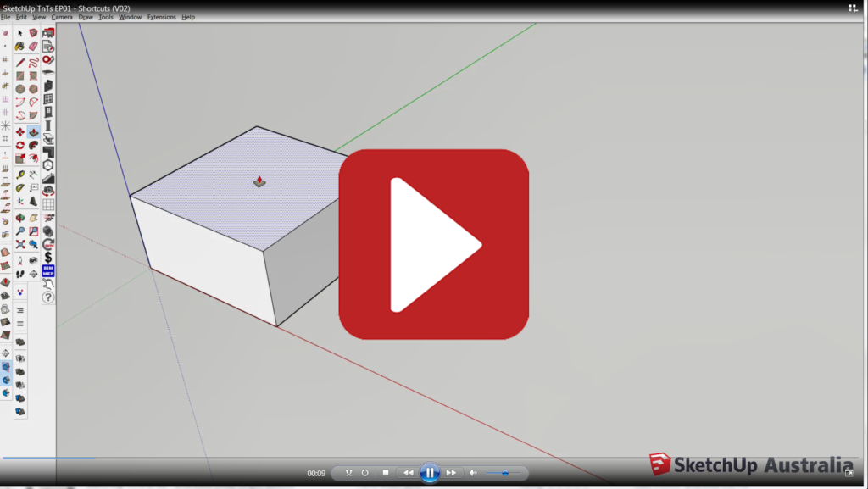The image size is (868, 489).
Task: Activate the Push/Pull tool
Action: point(33,132)
